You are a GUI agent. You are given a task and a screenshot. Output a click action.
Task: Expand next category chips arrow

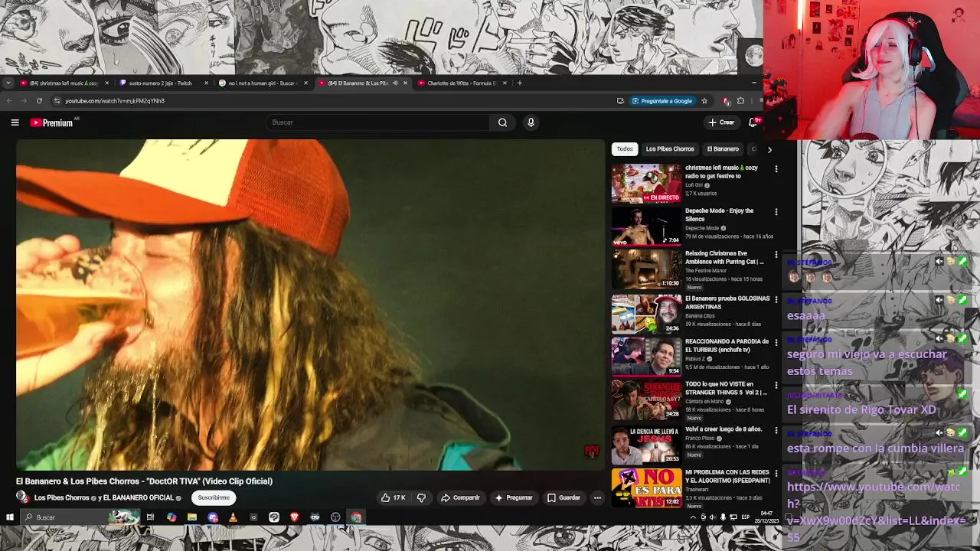tap(769, 149)
